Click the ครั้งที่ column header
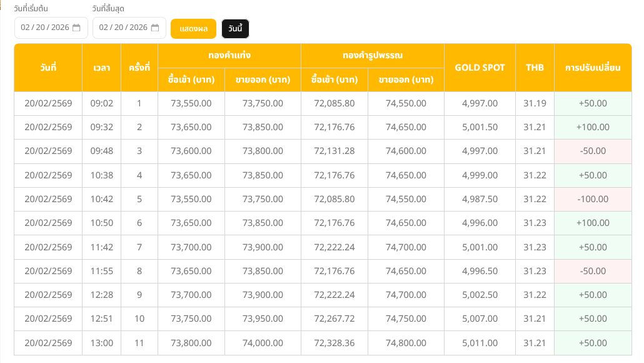 click(139, 68)
